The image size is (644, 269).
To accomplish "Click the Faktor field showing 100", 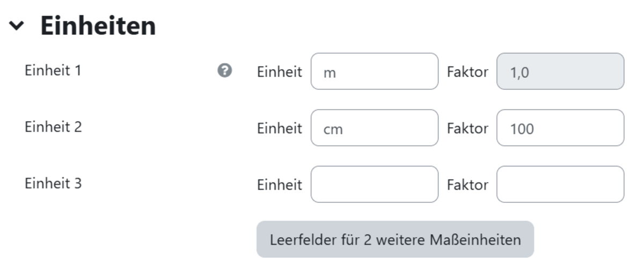I will click(x=560, y=128).
